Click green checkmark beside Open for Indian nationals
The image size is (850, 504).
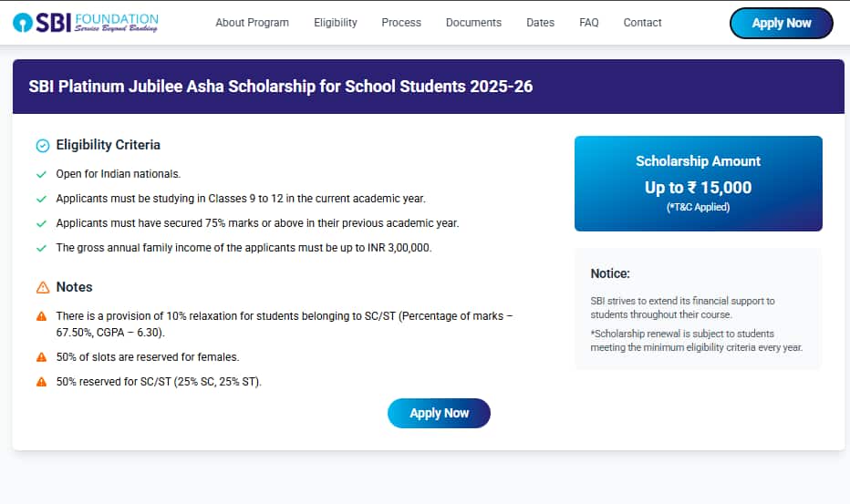tap(41, 174)
